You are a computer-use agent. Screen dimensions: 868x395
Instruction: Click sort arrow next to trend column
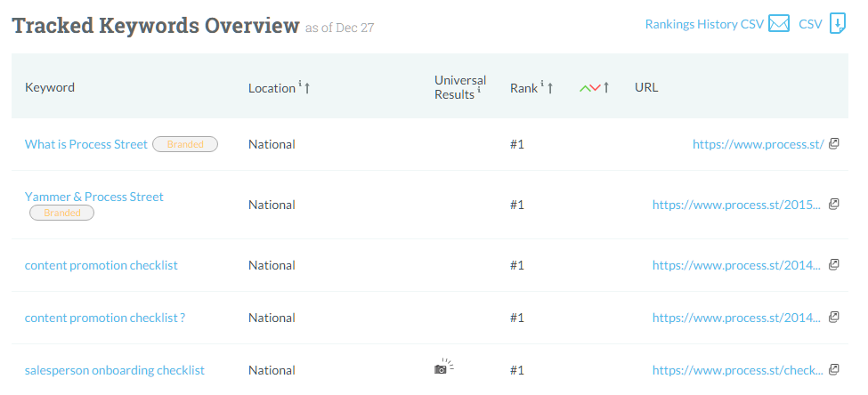coord(606,88)
